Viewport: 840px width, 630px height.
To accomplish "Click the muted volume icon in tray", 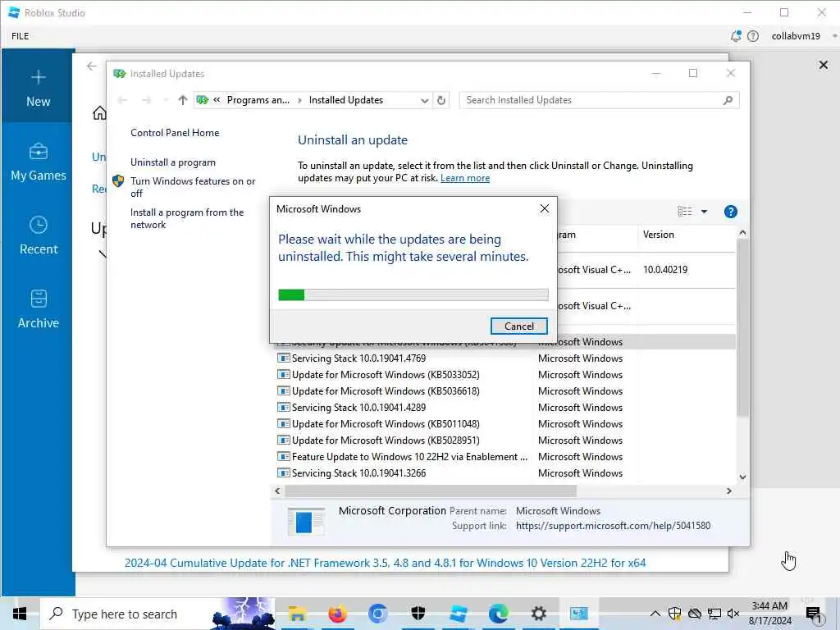I will [733, 614].
